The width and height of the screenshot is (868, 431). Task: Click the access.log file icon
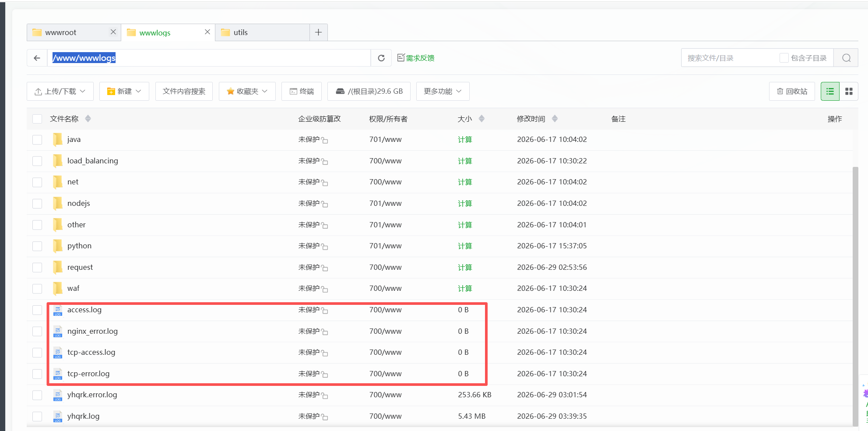pos(58,310)
